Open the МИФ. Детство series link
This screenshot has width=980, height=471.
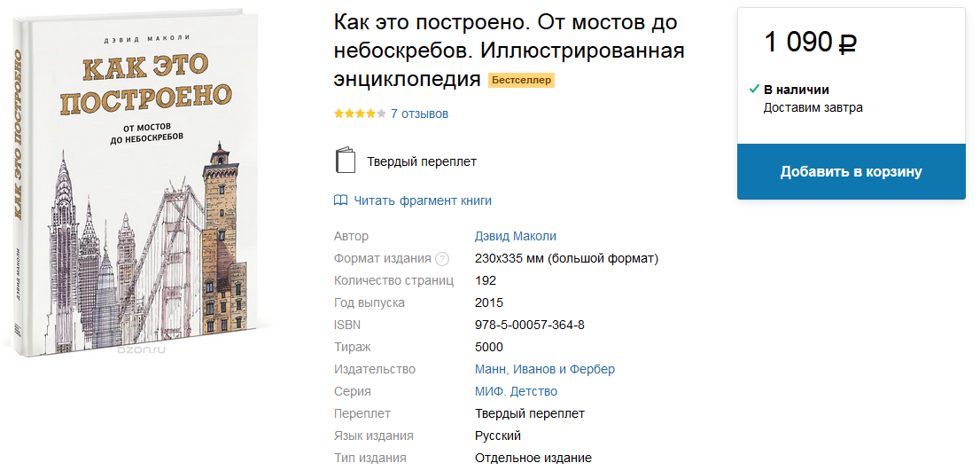point(516,391)
